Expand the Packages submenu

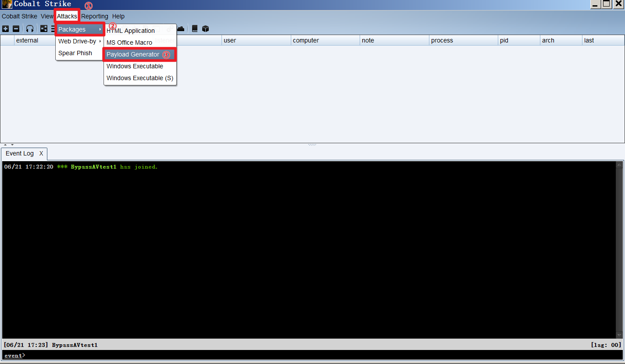click(80, 29)
